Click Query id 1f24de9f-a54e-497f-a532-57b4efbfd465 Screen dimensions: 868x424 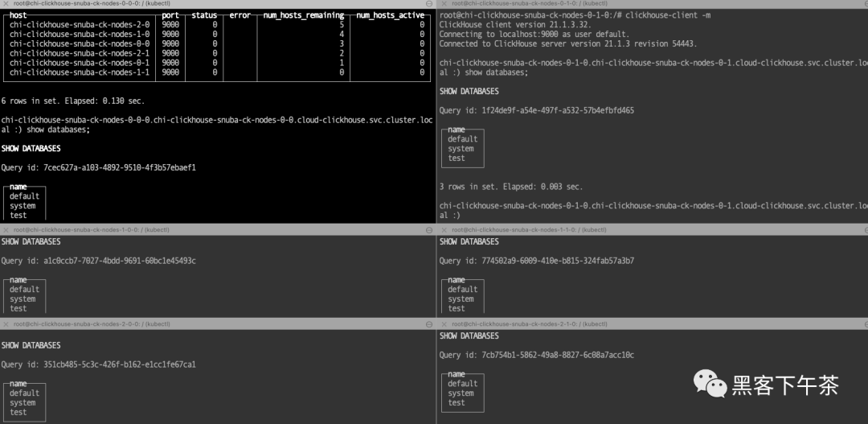[537, 110]
